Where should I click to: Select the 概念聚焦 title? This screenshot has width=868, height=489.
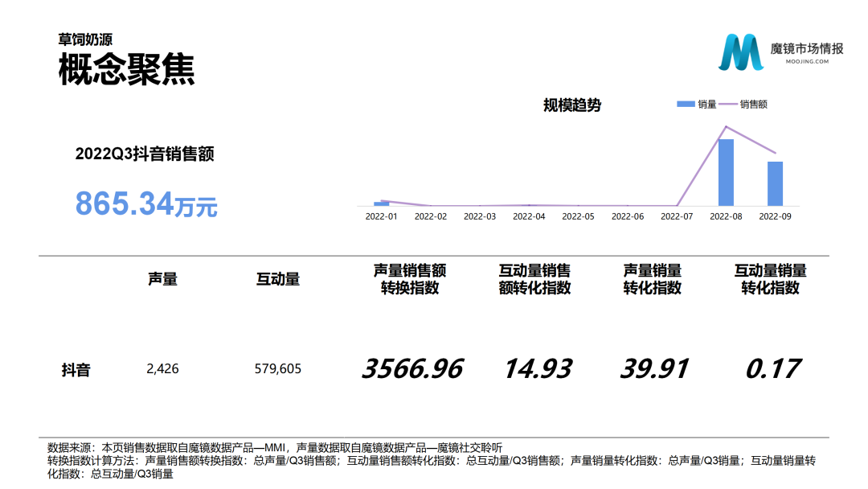tap(127, 70)
